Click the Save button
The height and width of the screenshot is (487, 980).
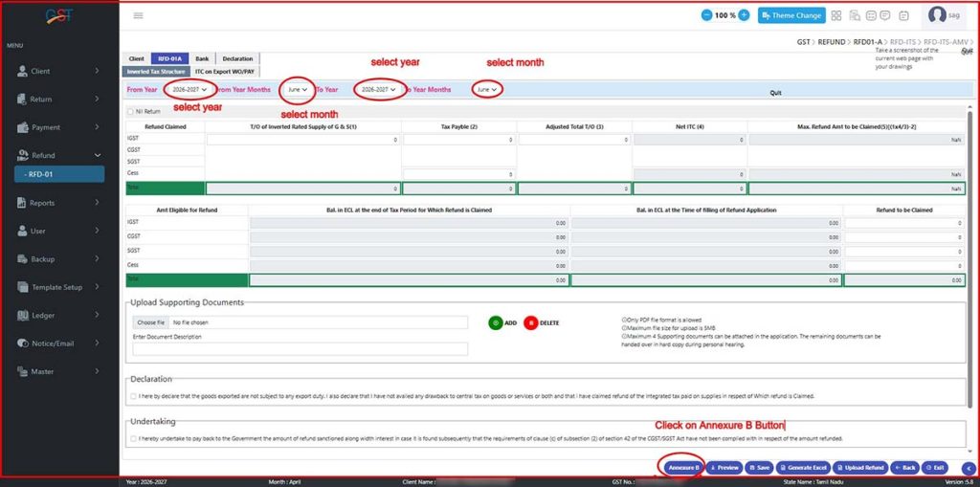click(x=759, y=468)
